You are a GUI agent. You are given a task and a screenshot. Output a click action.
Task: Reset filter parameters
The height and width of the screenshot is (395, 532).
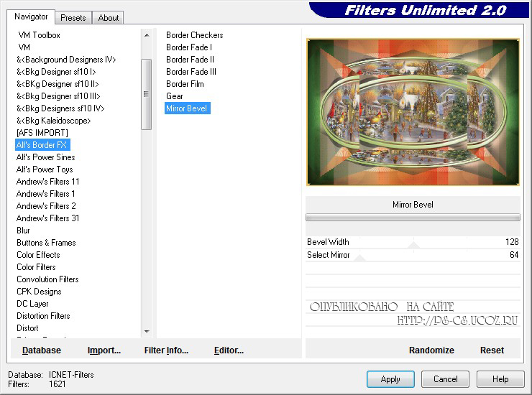tap(492, 350)
